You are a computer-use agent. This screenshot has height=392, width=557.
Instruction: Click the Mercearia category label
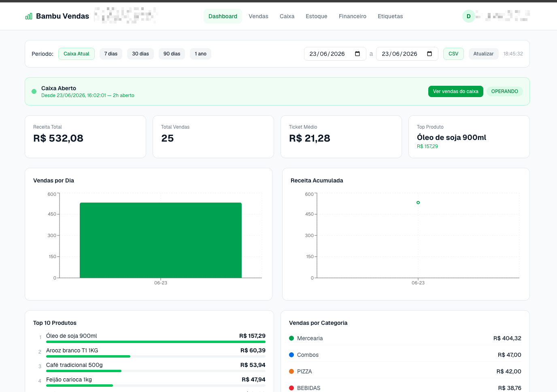click(x=310, y=338)
